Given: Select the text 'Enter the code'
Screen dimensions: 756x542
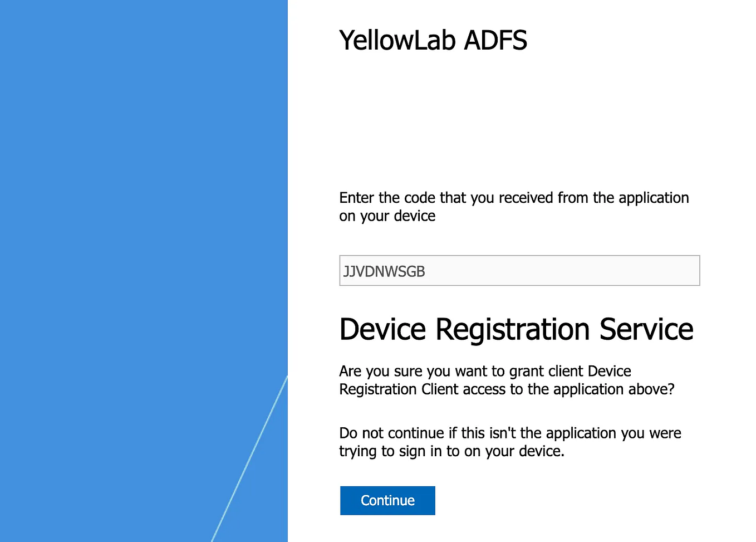Looking at the screenshot, I should [390, 197].
